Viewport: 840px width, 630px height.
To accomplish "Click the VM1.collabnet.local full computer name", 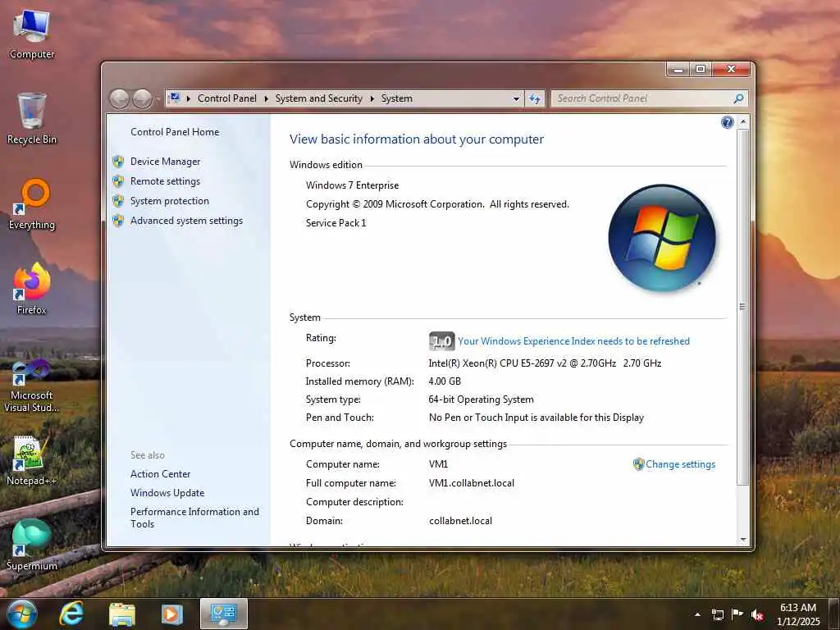I will tap(472, 483).
